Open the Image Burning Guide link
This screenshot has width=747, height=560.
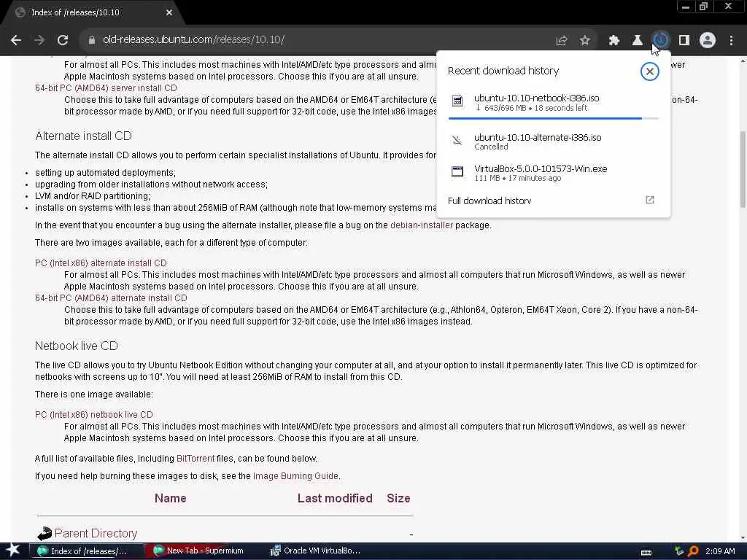[295, 476]
